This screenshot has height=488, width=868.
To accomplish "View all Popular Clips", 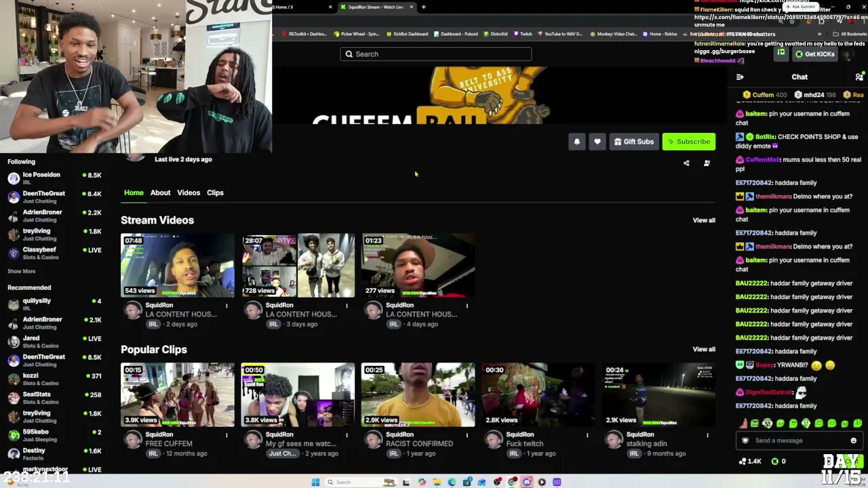I will (704, 350).
